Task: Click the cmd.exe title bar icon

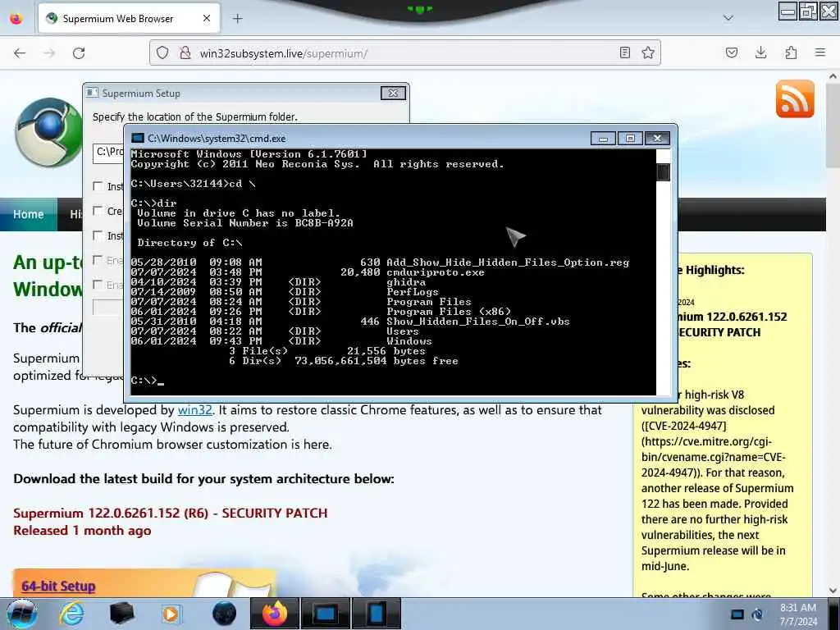Action: click(x=138, y=138)
